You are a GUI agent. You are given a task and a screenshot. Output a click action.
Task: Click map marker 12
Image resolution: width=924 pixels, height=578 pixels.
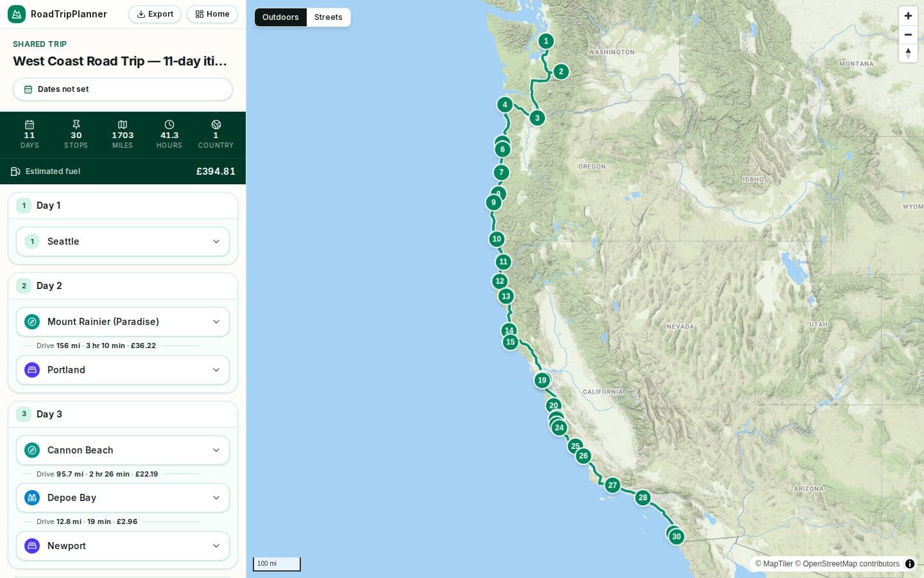500,281
